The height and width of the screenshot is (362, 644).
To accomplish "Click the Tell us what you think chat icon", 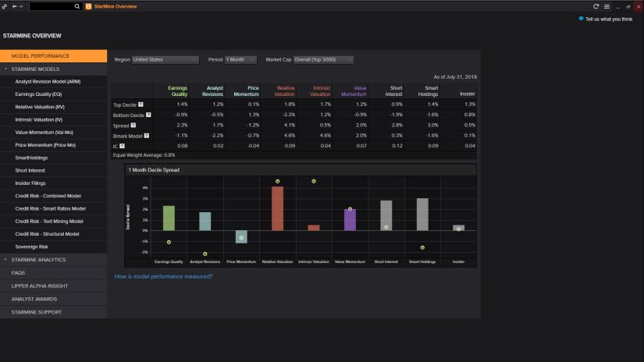I will 581,19.
